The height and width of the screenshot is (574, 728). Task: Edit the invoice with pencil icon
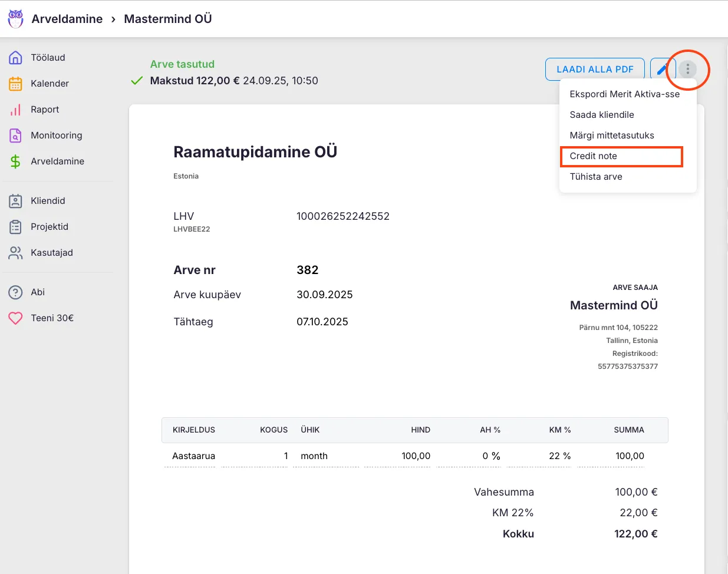(662, 69)
